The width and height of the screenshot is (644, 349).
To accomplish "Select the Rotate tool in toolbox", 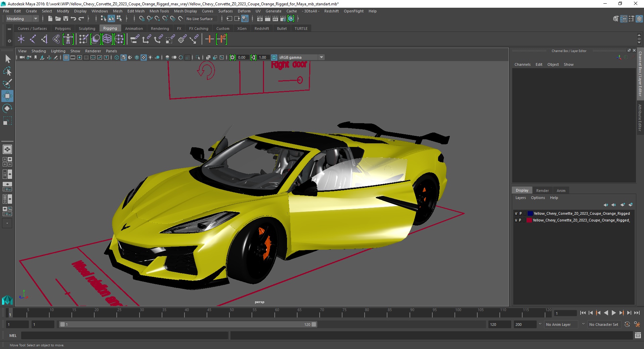I will [7, 108].
